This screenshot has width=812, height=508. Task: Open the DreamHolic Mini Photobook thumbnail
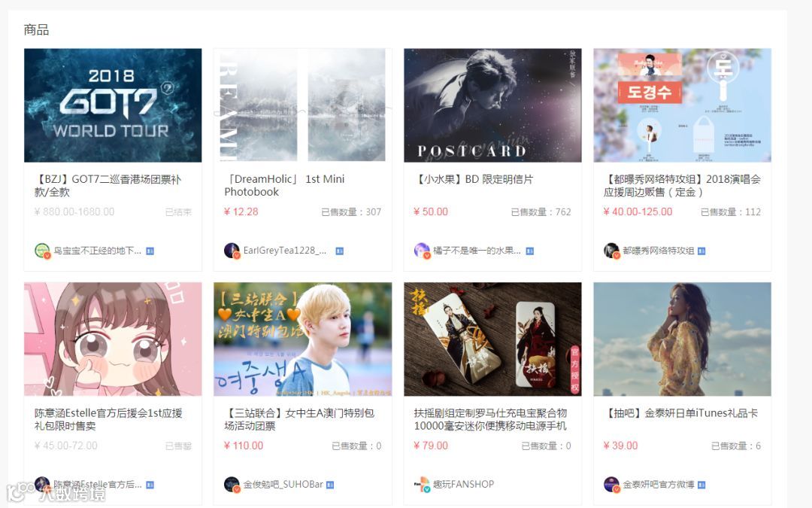click(x=302, y=105)
